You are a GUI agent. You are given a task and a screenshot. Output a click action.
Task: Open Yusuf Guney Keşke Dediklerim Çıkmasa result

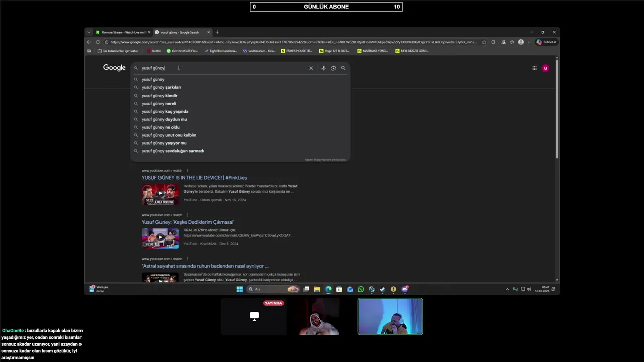(188, 222)
